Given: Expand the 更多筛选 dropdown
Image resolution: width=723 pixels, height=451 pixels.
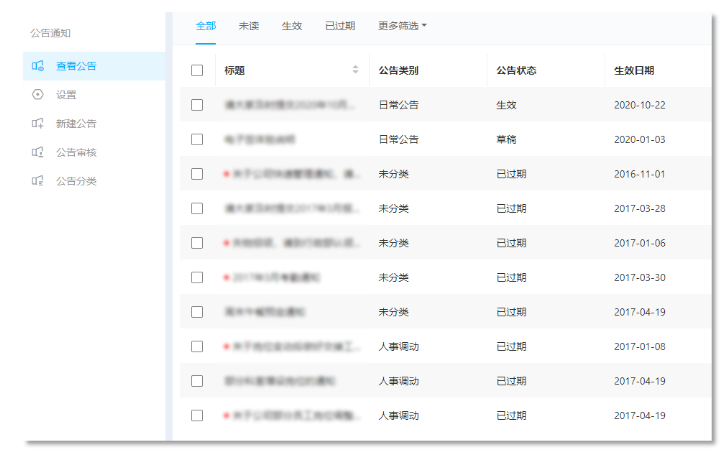Looking at the screenshot, I should click(402, 25).
